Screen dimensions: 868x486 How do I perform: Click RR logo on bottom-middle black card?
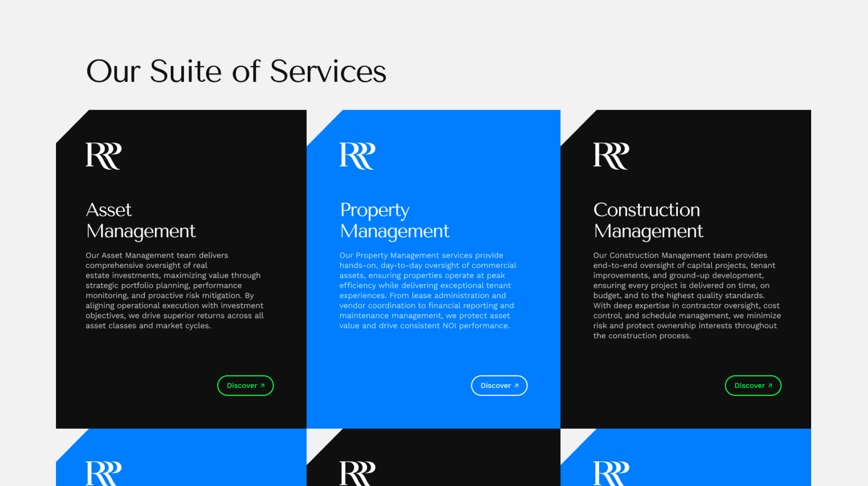(357, 474)
